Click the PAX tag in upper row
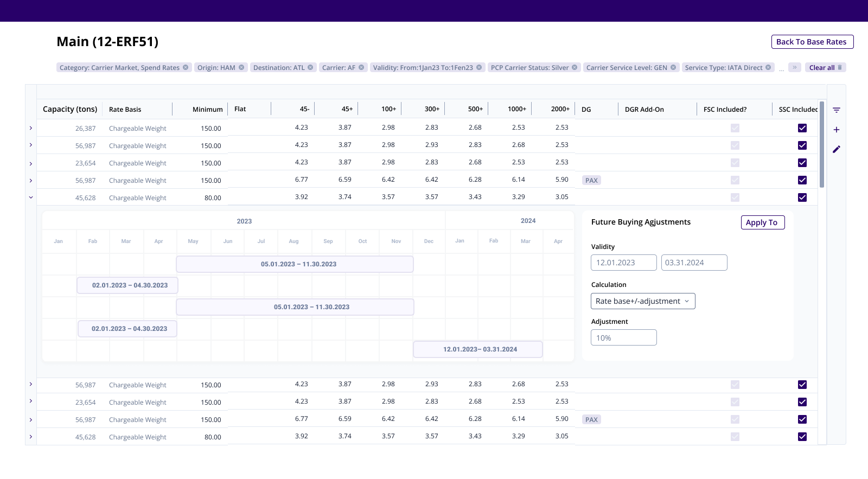Screen dimensions: 868x479 tap(592, 181)
